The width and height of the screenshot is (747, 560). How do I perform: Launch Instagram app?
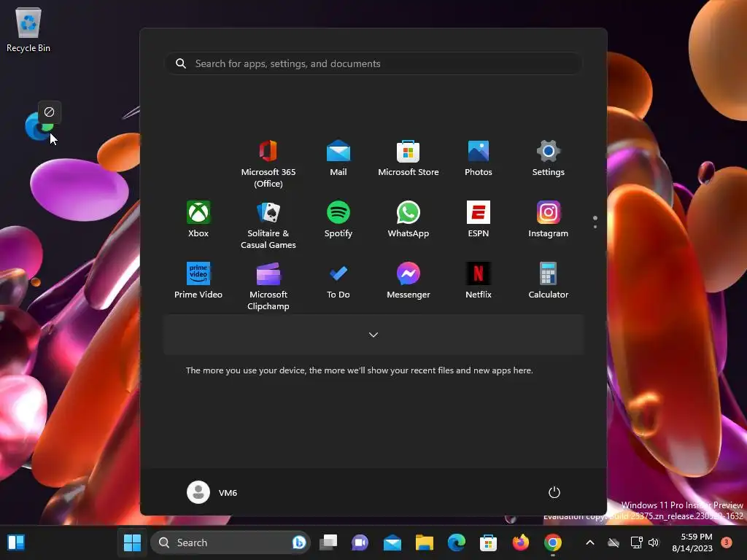(x=549, y=219)
